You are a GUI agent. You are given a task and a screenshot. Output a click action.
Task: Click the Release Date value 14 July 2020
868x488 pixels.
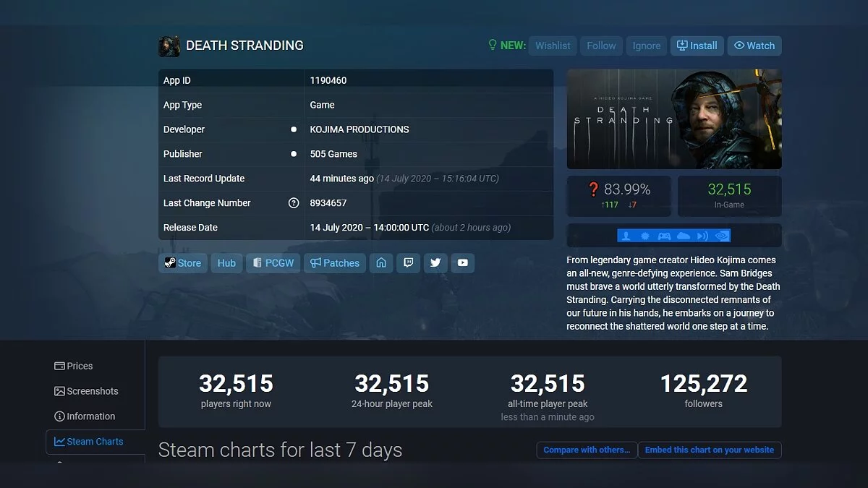pyautogui.click(x=370, y=228)
